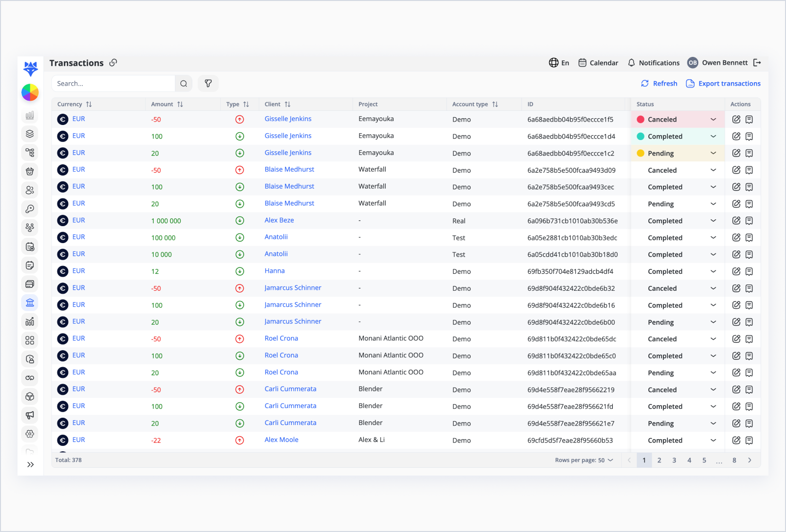Open the key icon in sidebar
The width and height of the screenshot is (786, 532).
tap(30, 209)
